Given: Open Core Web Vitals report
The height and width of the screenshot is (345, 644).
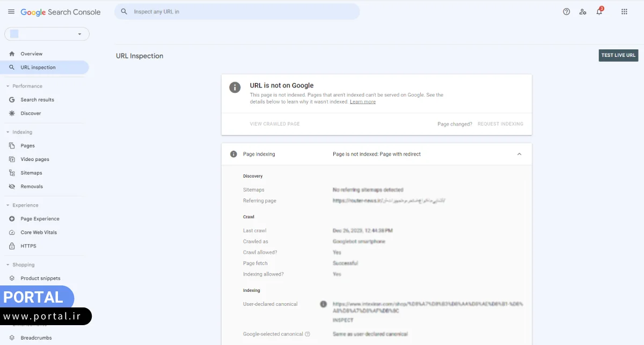Looking at the screenshot, I should click(x=38, y=232).
